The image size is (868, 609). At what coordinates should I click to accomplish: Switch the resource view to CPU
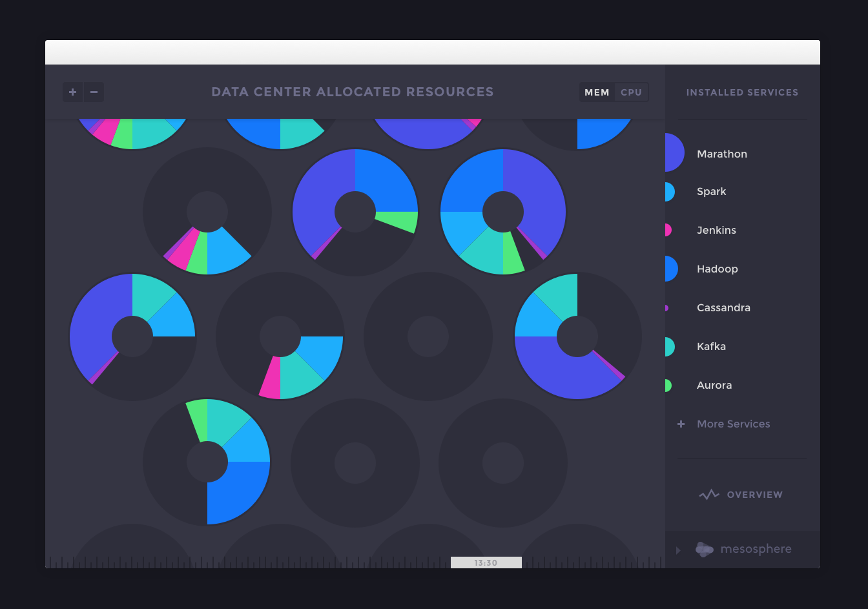(x=631, y=92)
